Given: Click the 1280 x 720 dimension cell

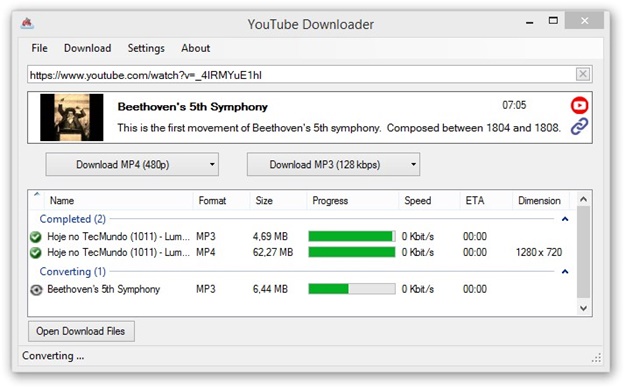Looking at the screenshot, I should [x=539, y=253].
